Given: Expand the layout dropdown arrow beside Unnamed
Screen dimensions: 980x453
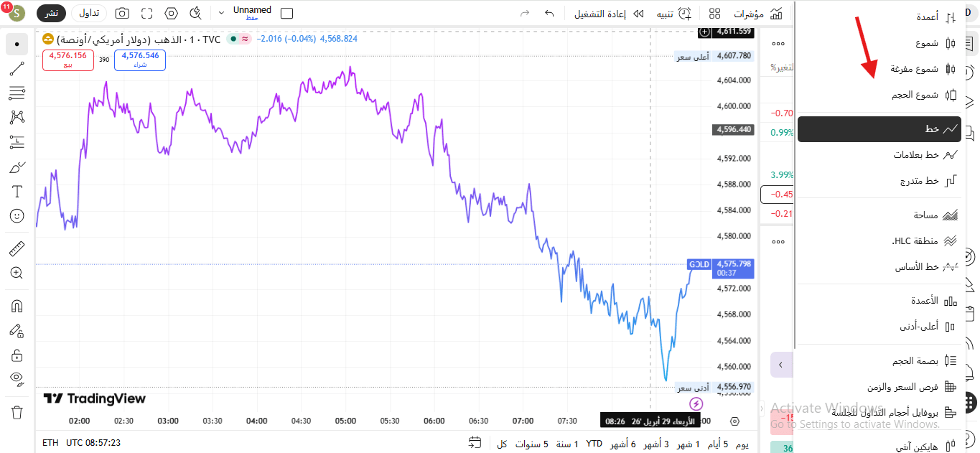Looking at the screenshot, I should (x=221, y=14).
